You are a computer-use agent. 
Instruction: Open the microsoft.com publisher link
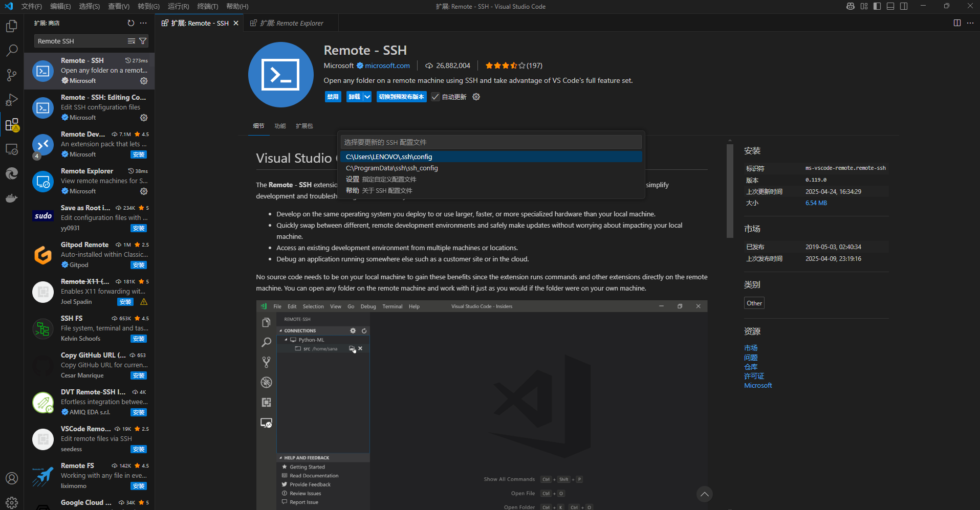tap(387, 65)
